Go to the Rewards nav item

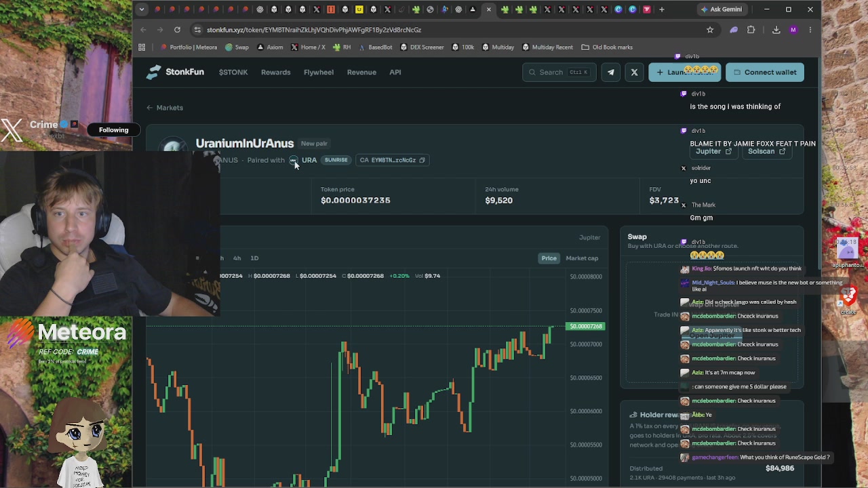tap(275, 72)
